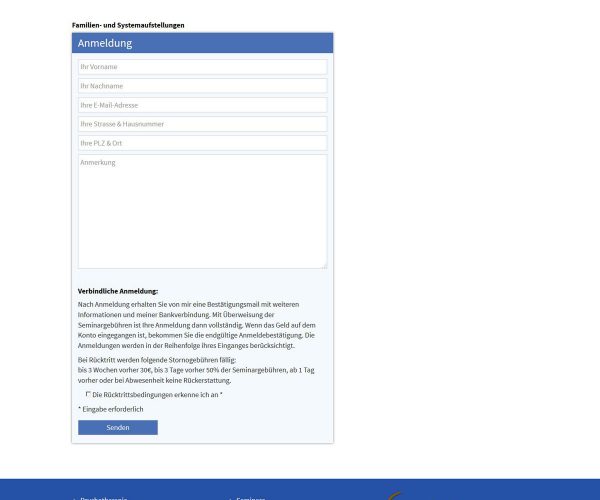Grab the Anmerkung textarea resize handle
Viewport: 600px width, 500px height.
pyautogui.click(x=324, y=266)
